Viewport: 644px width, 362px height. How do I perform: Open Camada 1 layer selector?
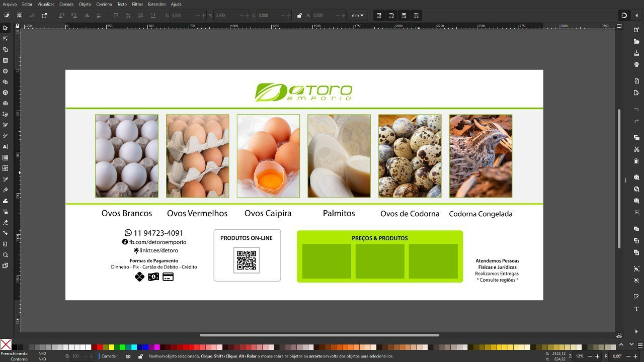[110, 356]
